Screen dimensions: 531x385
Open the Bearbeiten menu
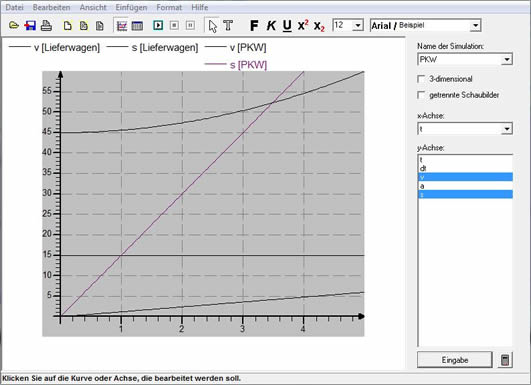point(51,7)
